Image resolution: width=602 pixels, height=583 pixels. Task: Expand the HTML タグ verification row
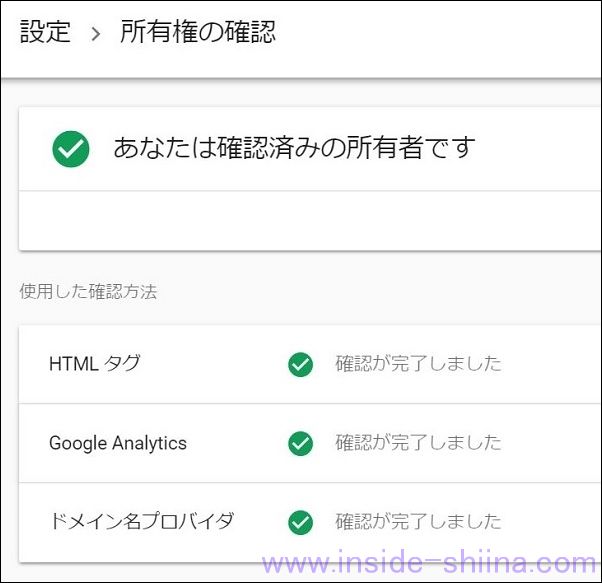pos(310,364)
